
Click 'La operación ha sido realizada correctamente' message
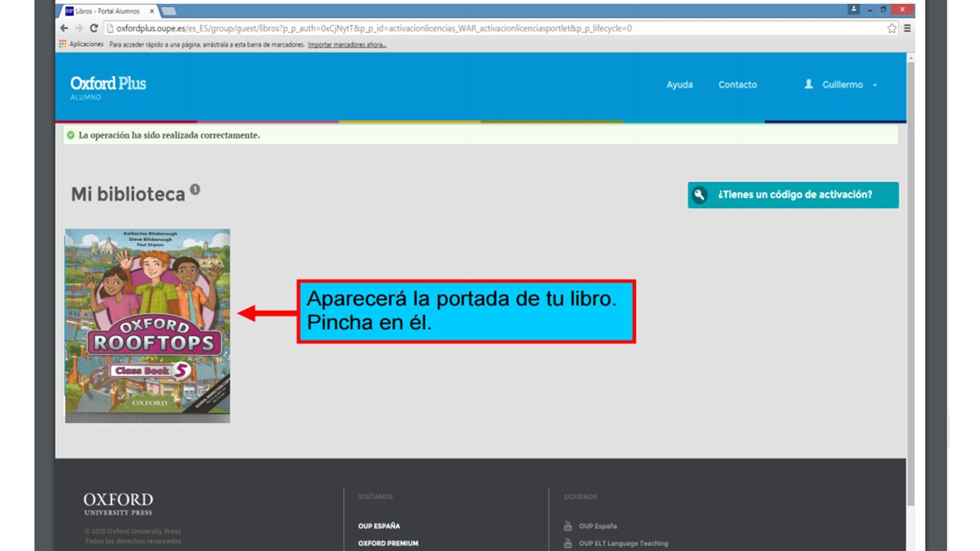point(169,135)
